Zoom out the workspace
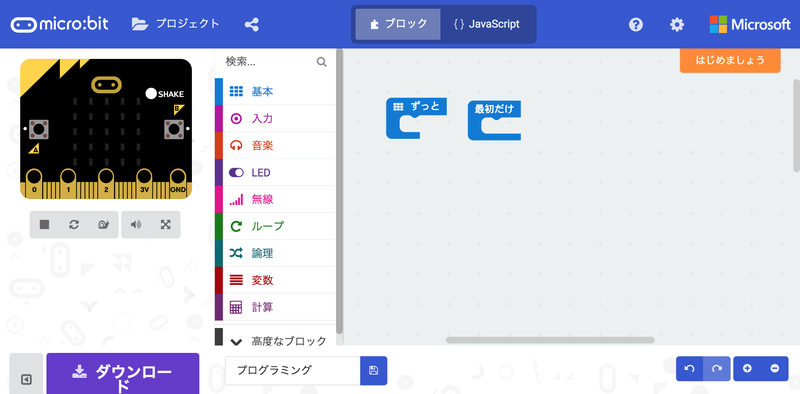The image size is (800, 394). 775,368
